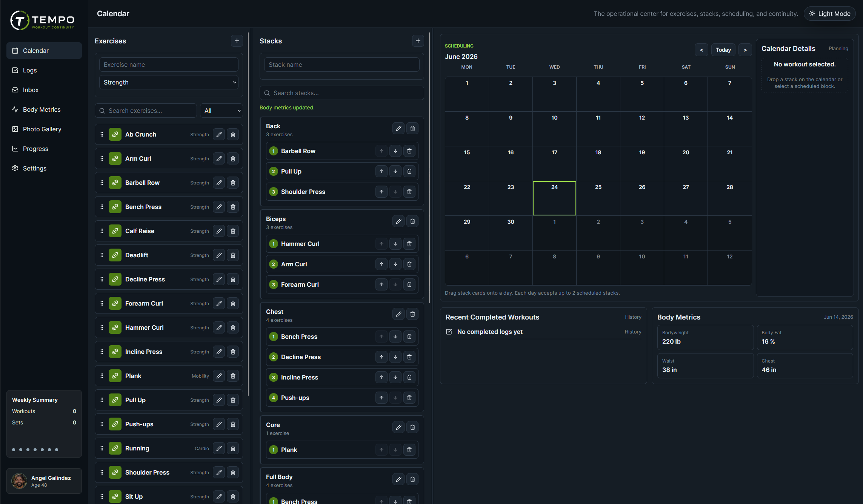Image resolution: width=863 pixels, height=504 pixels.
Task: Delete the Sit Up exercise
Action: point(233,496)
